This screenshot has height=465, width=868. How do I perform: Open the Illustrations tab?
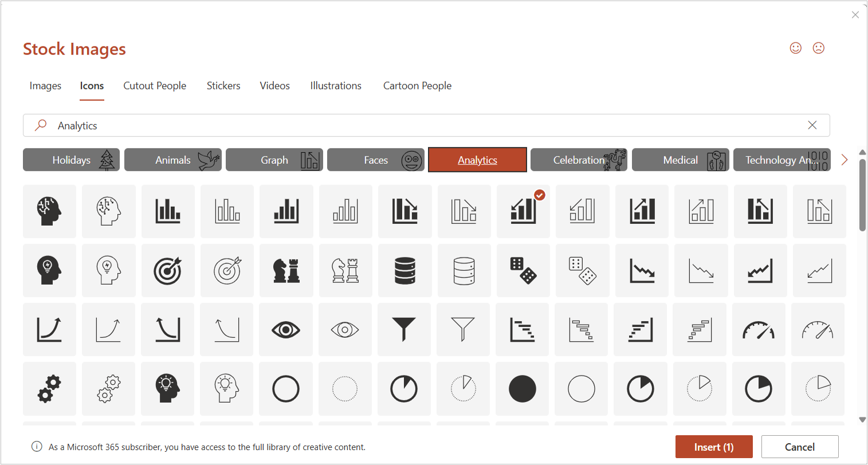[x=336, y=86]
